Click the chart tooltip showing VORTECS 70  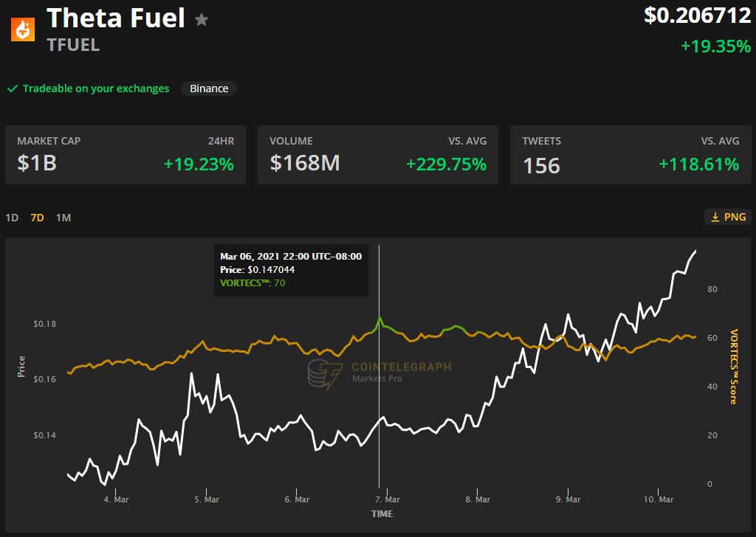(291, 269)
